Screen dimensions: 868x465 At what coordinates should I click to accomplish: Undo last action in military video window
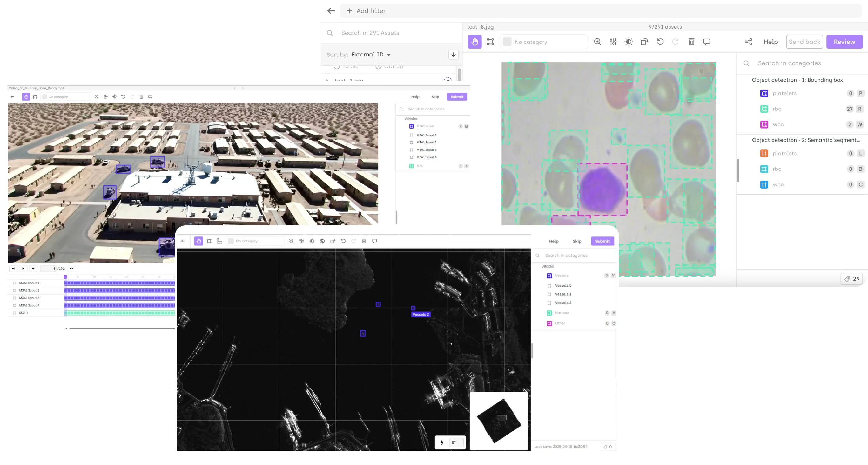pos(123,96)
